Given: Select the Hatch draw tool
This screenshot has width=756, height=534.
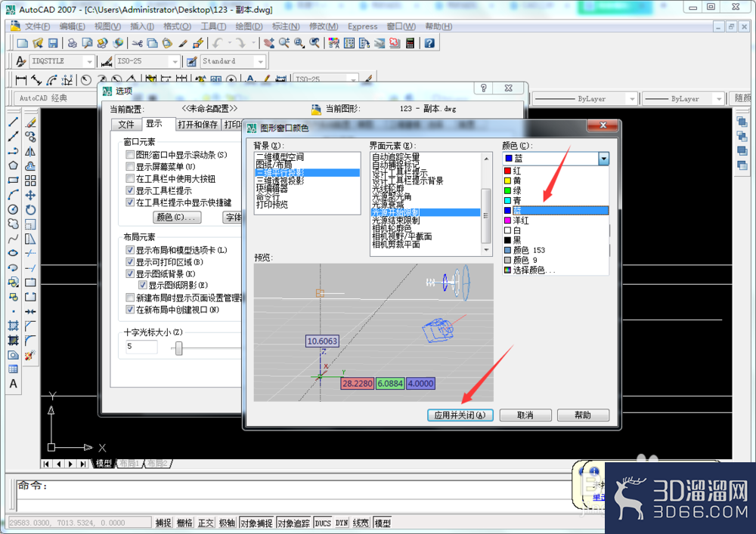Looking at the screenshot, I should coord(13,326).
